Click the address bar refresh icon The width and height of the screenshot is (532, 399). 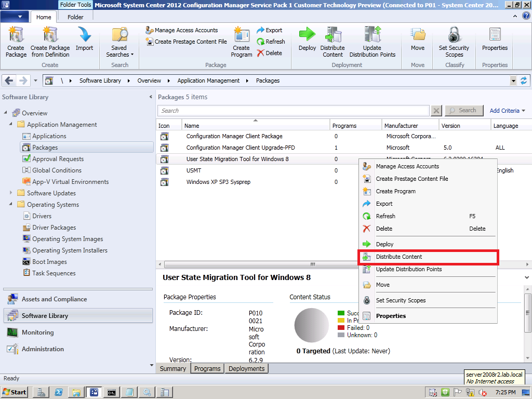pos(524,81)
